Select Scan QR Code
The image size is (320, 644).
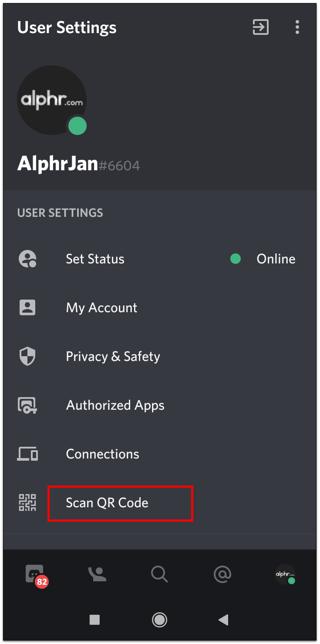[x=107, y=503]
